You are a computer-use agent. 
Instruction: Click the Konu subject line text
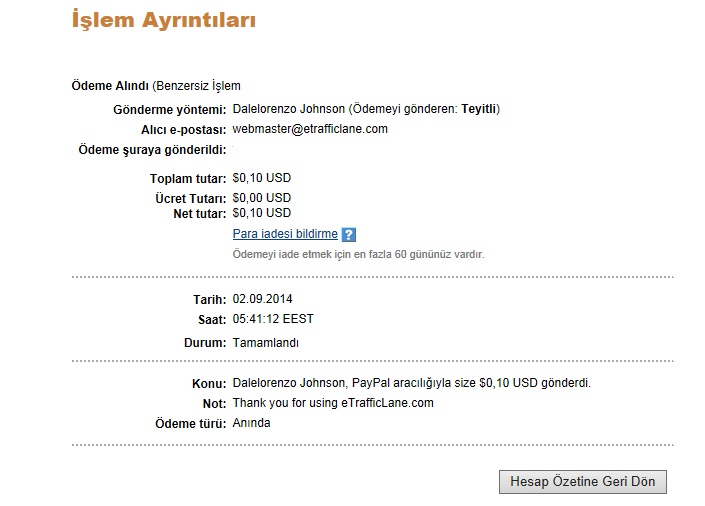click(411, 383)
